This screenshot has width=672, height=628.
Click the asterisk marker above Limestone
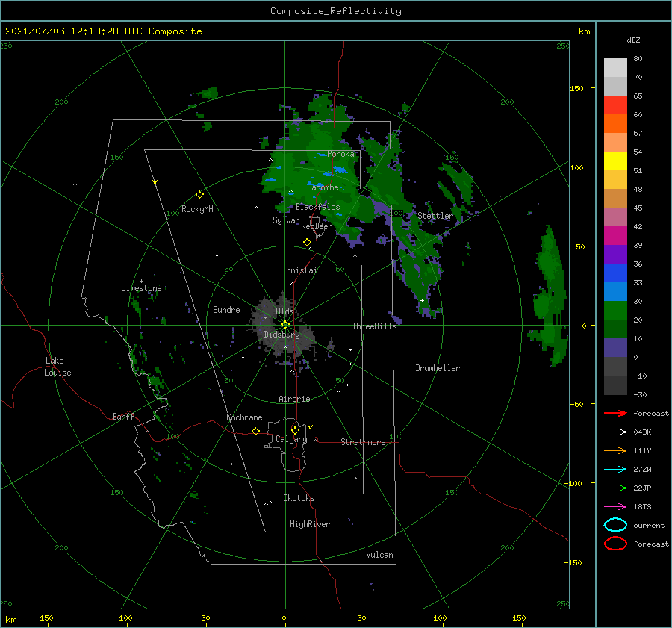pyautogui.click(x=141, y=282)
